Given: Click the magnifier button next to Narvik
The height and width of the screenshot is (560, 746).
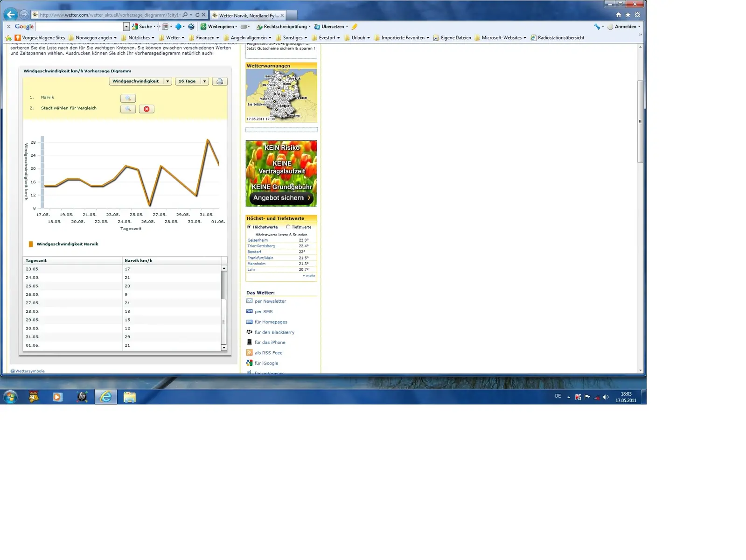Looking at the screenshot, I should [128, 98].
